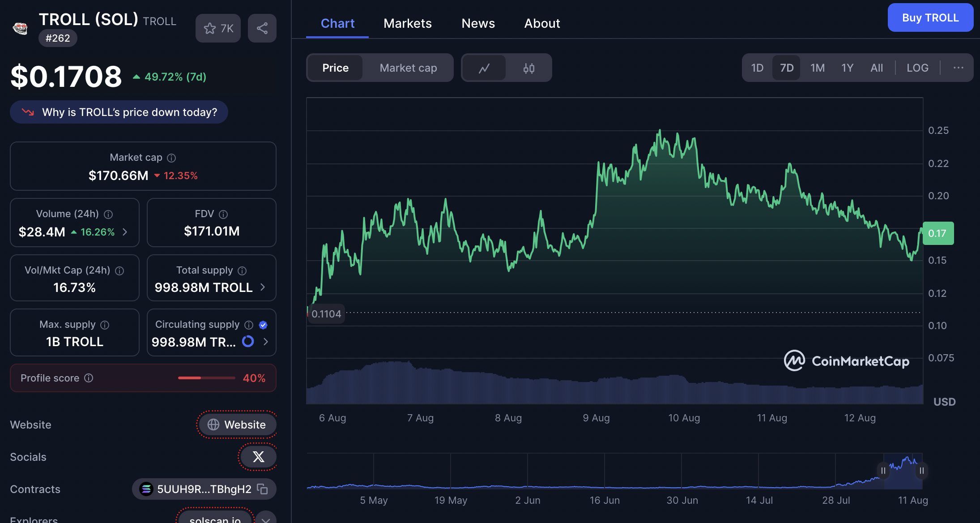Click the 16.26% volume change value
The width and height of the screenshot is (980, 523).
[93, 232]
